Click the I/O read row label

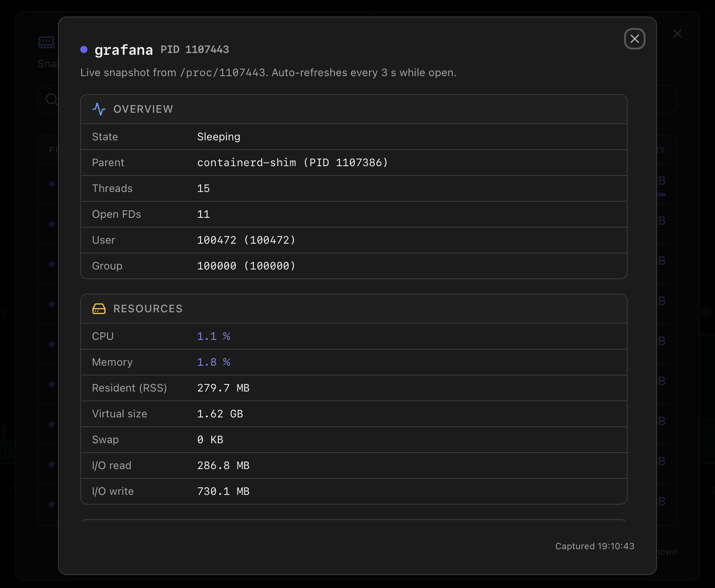point(111,465)
